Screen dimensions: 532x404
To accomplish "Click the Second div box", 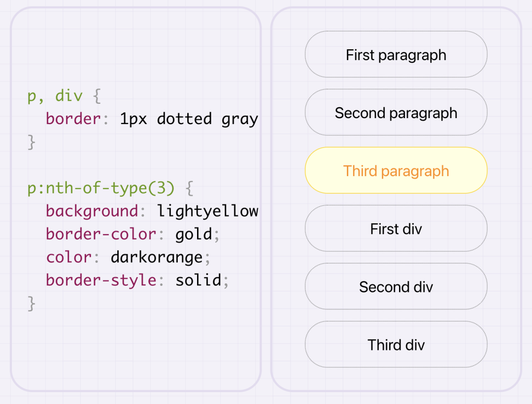I will click(396, 286).
